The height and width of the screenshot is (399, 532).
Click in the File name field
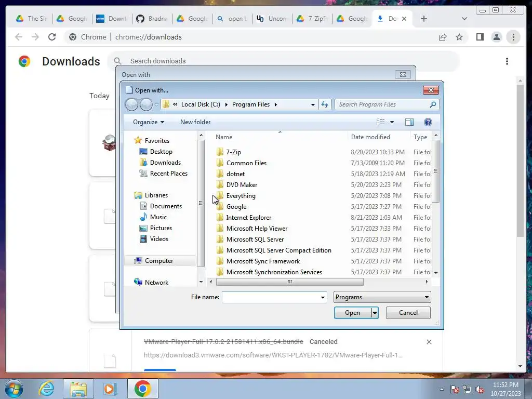point(271,297)
